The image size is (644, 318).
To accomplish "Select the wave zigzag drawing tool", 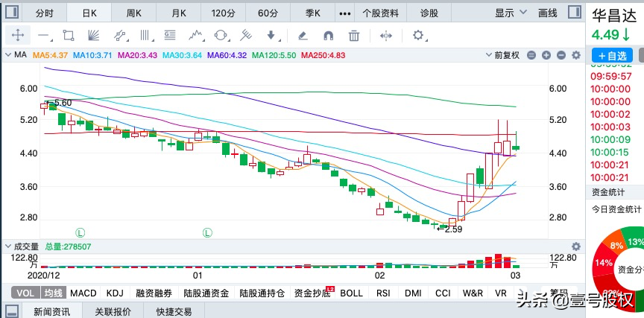I will (196, 35).
